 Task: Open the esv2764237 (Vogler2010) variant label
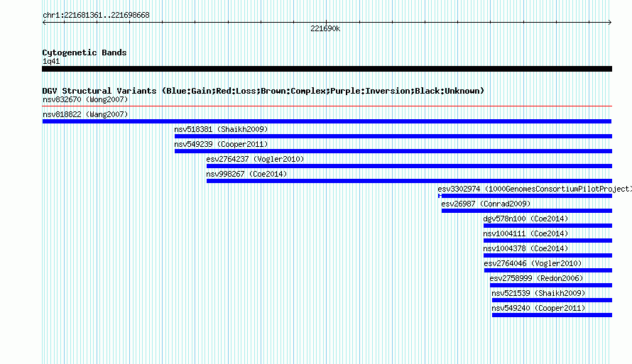[255, 159]
